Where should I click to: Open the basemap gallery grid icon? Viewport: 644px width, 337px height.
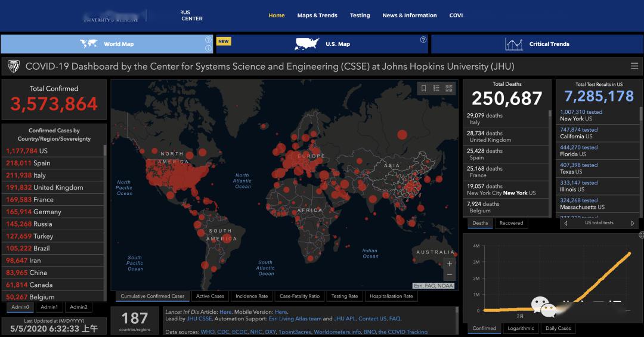(x=449, y=88)
